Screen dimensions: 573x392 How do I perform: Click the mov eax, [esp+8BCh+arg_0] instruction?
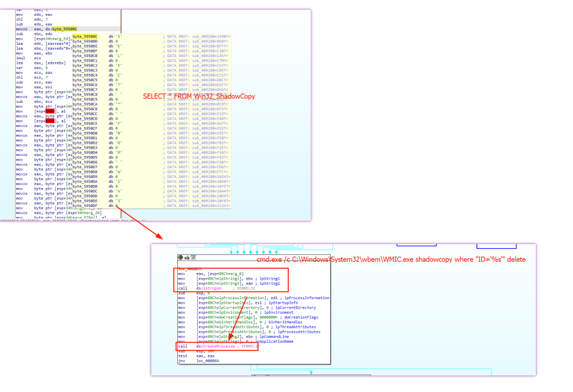pos(211,273)
